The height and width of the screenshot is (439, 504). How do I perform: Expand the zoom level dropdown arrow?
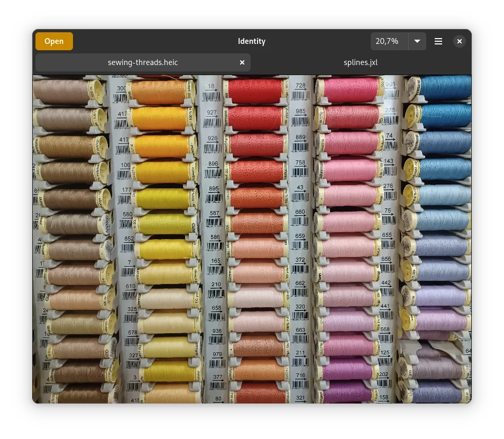click(x=417, y=41)
